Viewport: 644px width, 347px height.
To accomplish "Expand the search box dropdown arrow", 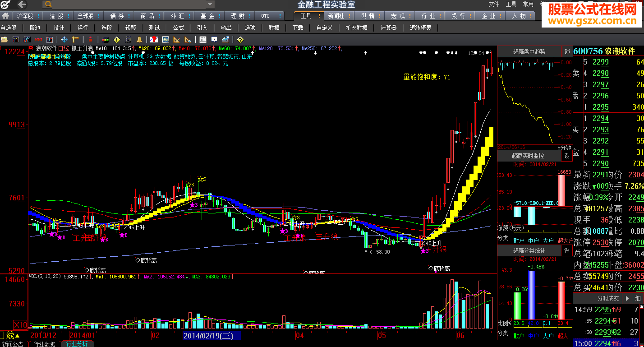I will (x=210, y=5).
